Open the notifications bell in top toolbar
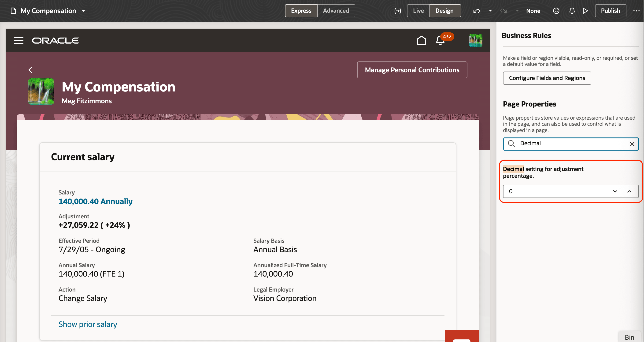Screen dimensions: 644x342 pos(572,11)
